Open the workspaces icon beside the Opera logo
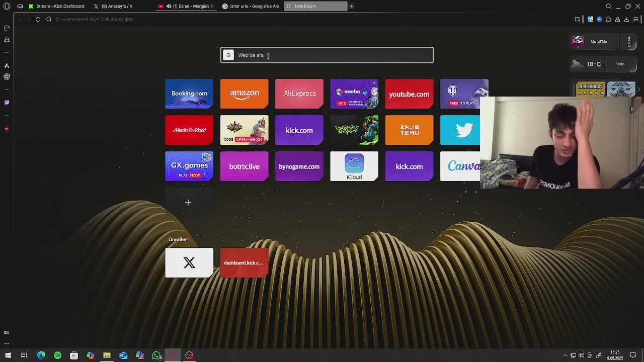The height and width of the screenshot is (362, 644). 20,6
